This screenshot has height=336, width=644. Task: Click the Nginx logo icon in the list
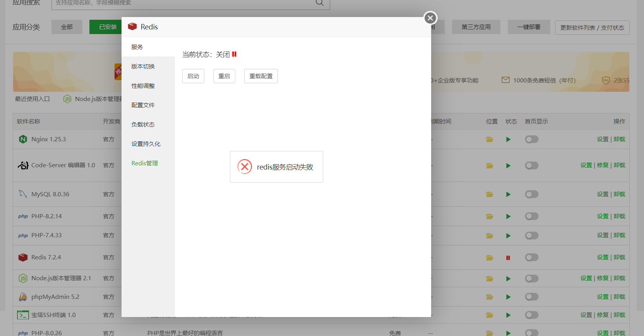pyautogui.click(x=23, y=139)
